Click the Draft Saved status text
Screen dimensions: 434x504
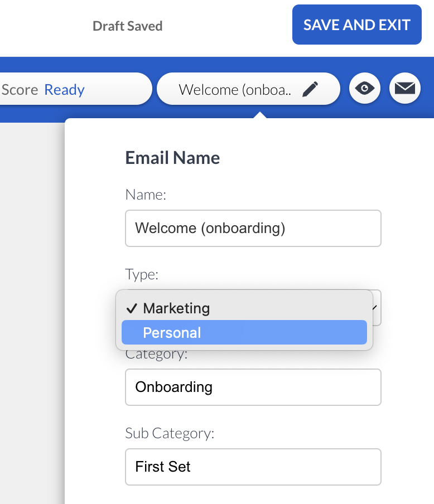point(127,26)
